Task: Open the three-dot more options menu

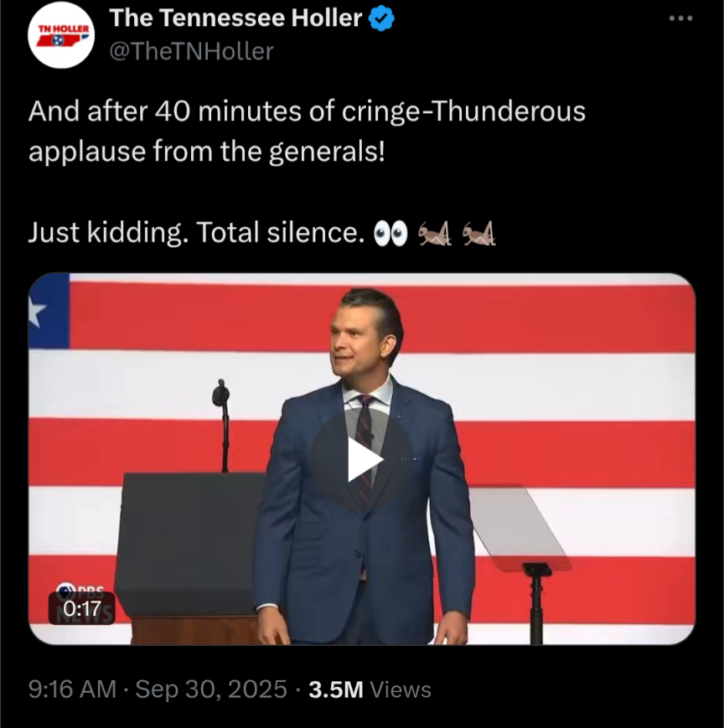Action: [680, 18]
